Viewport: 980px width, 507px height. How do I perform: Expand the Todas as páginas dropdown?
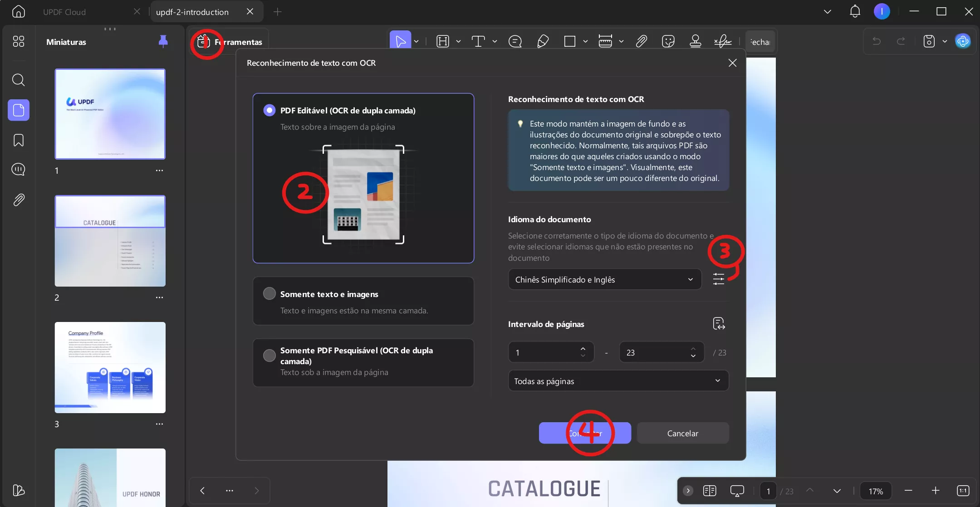[x=618, y=381]
